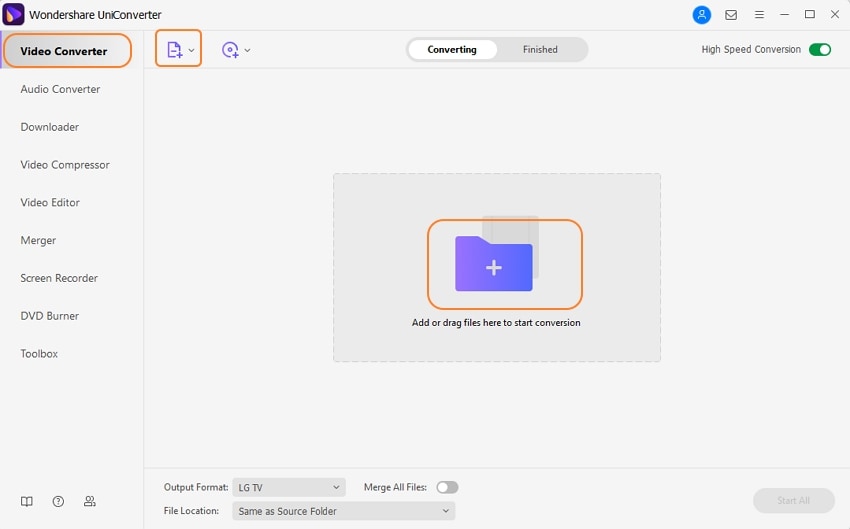
Task: Open Screen Recorder from sidebar
Action: pyautogui.click(x=59, y=278)
